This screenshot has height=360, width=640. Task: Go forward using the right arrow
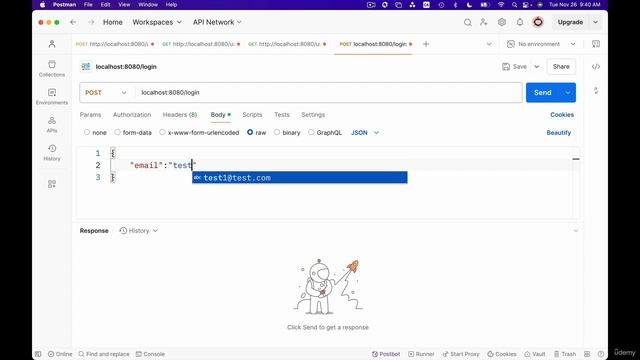click(x=91, y=22)
